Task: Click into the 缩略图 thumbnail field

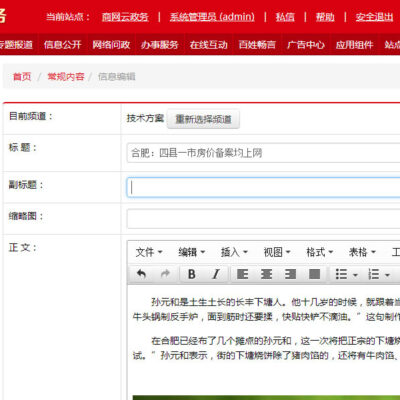Action: pyautogui.click(x=263, y=219)
